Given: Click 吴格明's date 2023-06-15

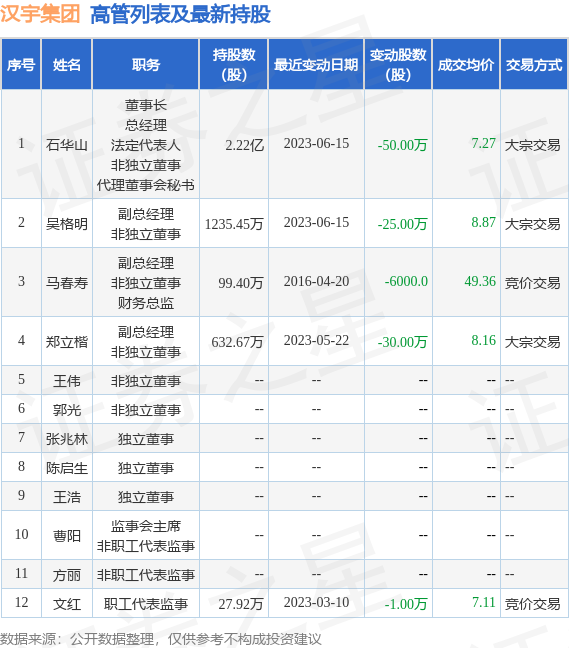Looking at the screenshot, I should pos(316,222).
